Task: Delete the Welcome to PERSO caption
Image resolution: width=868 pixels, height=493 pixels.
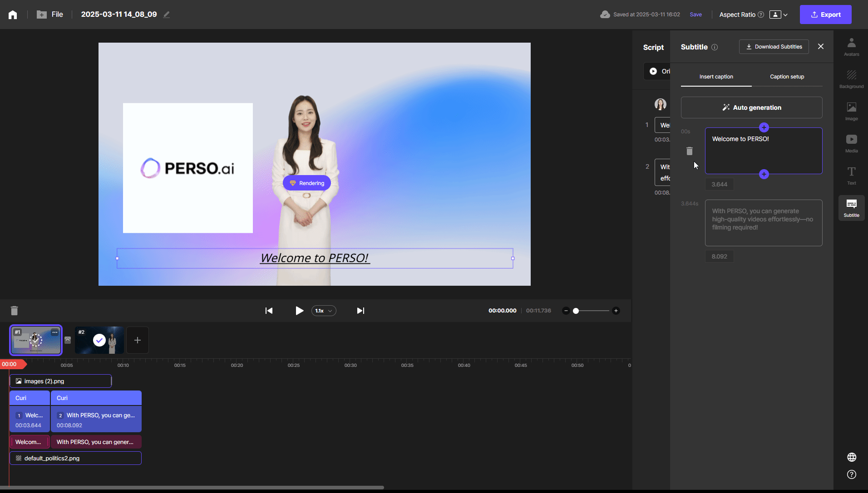Action: pyautogui.click(x=689, y=151)
